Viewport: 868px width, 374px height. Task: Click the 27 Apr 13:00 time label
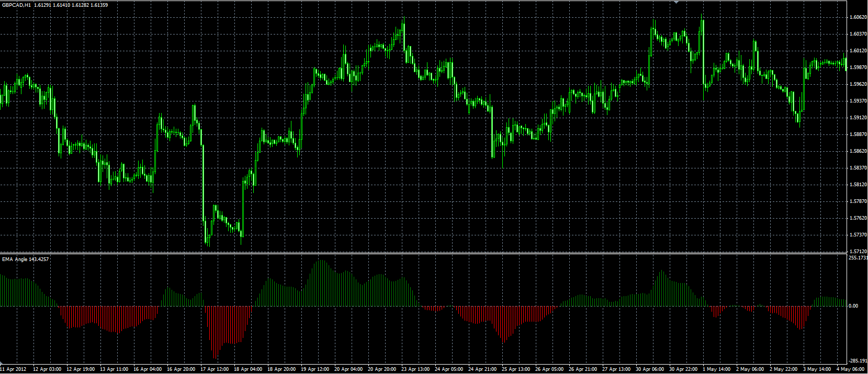(616, 369)
